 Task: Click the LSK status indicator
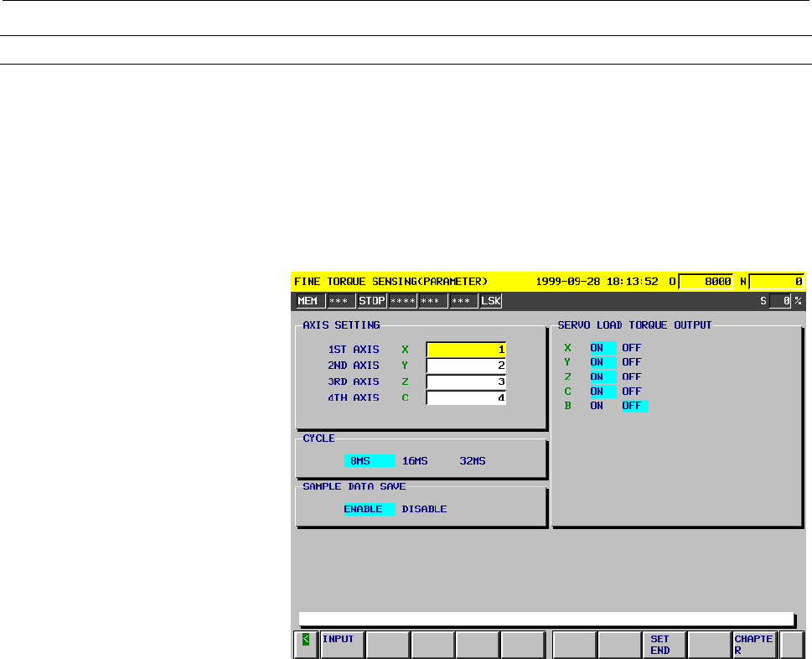tap(491, 300)
